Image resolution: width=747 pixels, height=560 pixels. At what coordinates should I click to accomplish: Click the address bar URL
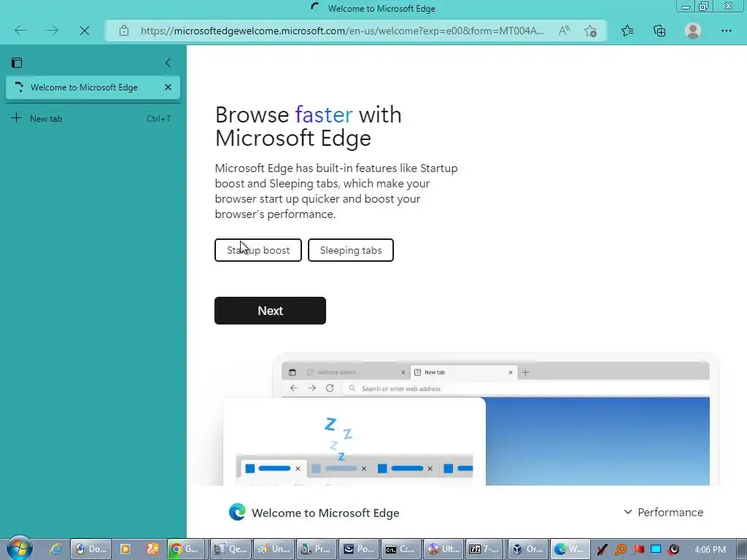[x=342, y=31]
